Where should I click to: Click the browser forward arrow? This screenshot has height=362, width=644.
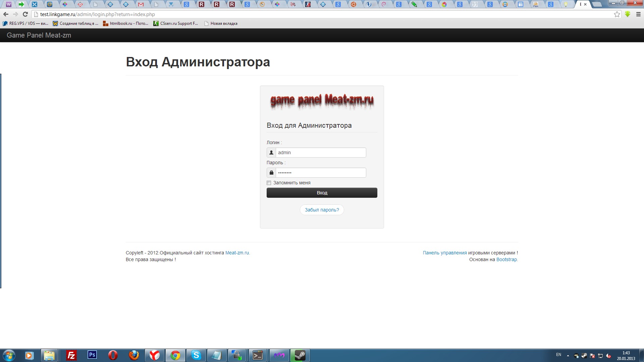15,14
